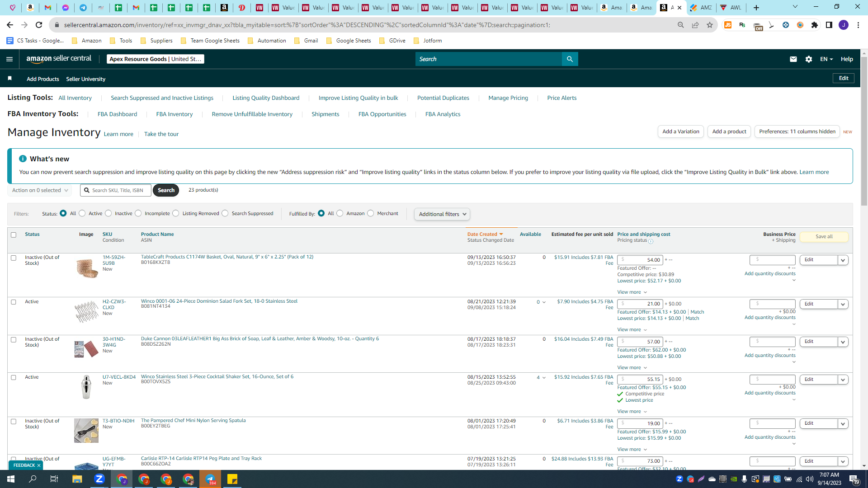Click Save all button

pyautogui.click(x=824, y=237)
